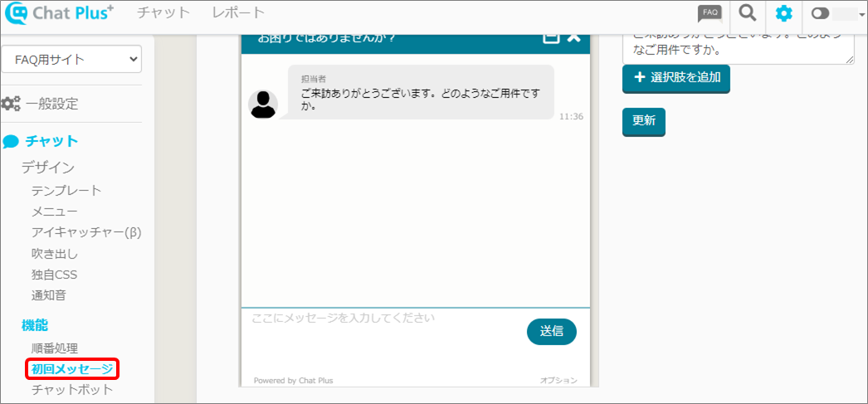Open search with the magnifier icon
This screenshot has width=868, height=404.
point(748,13)
